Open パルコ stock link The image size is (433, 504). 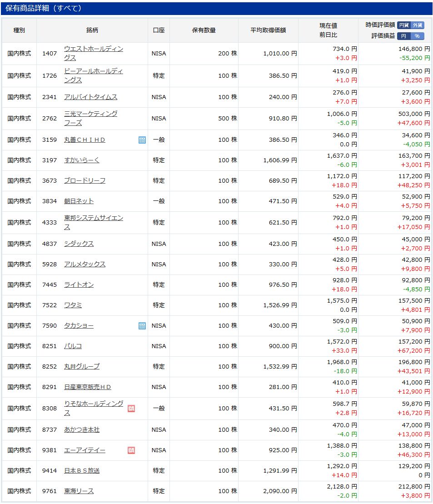pos(73,346)
